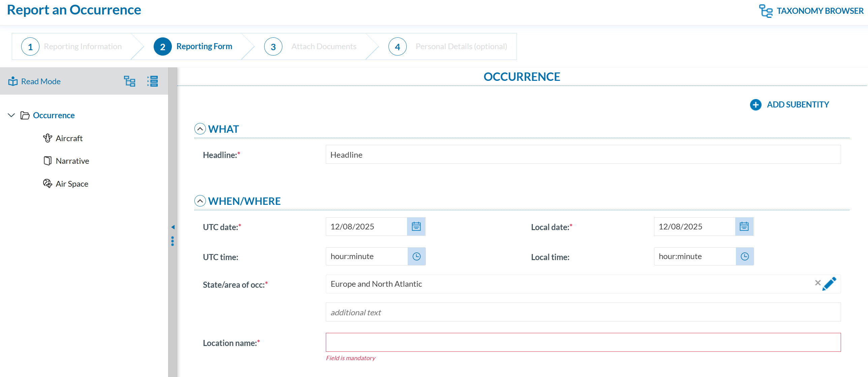Click the tree view icon in sidebar header
Viewport: 868px width, 377px height.
pos(129,81)
